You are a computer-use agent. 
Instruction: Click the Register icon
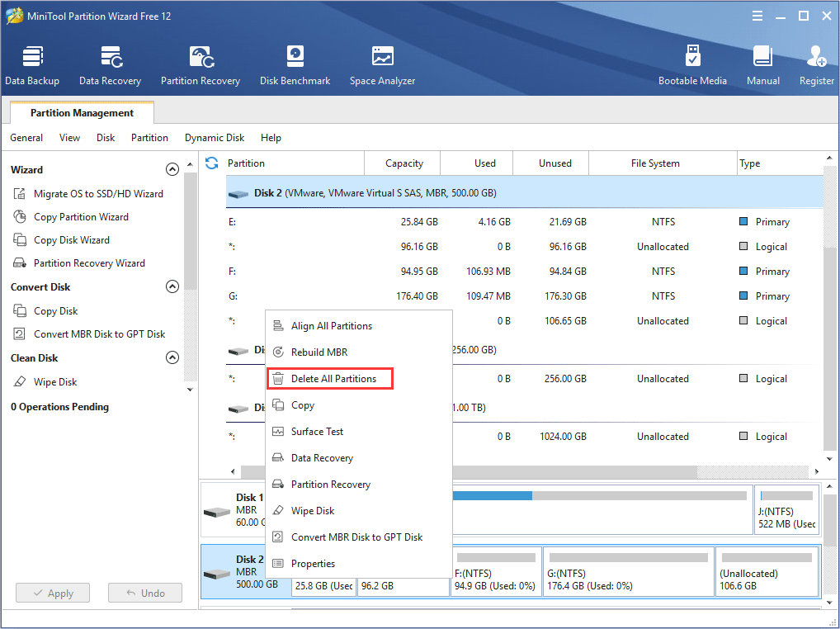pos(816,65)
